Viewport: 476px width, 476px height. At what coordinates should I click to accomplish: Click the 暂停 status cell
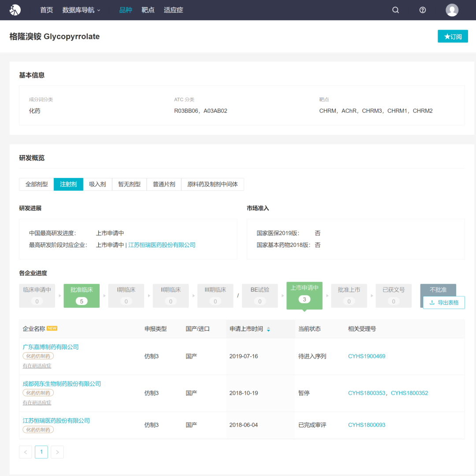pyautogui.click(x=304, y=393)
